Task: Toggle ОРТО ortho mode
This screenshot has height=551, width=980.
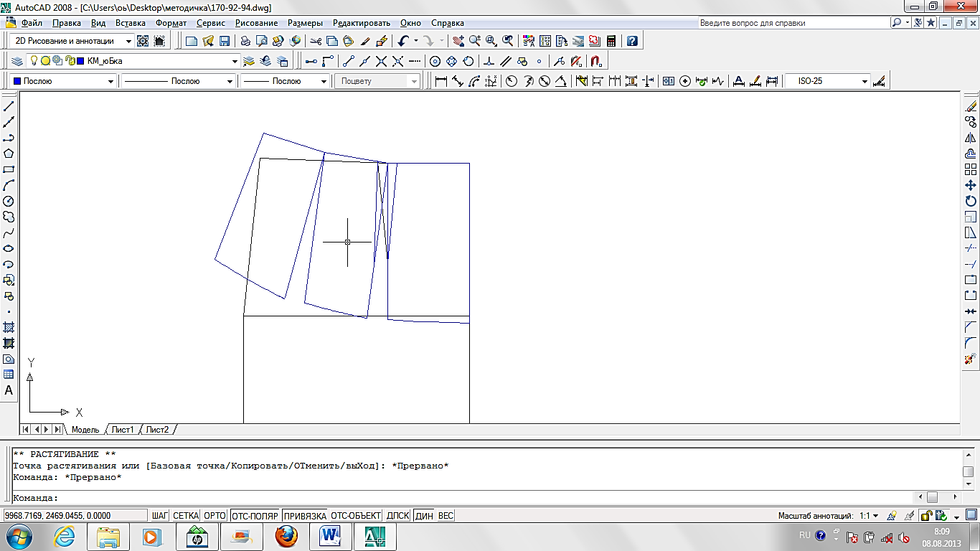Action: click(215, 516)
